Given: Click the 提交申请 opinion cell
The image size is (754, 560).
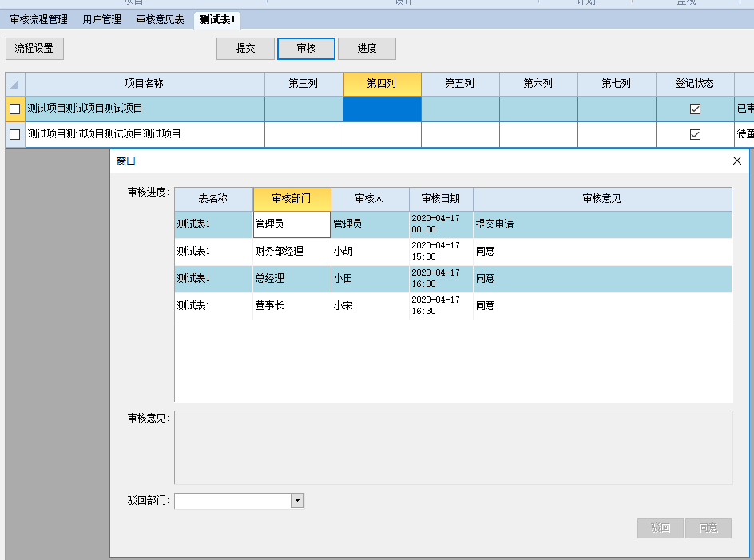Looking at the screenshot, I should pyautogui.click(x=602, y=224).
